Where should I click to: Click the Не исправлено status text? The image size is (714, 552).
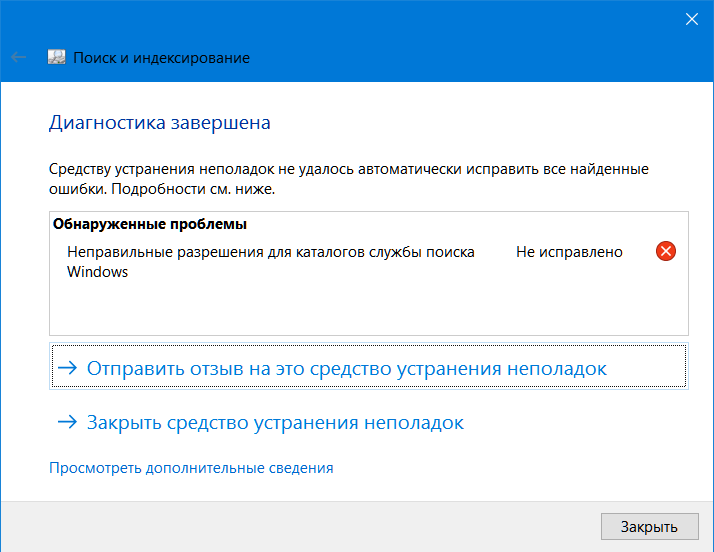[569, 252]
